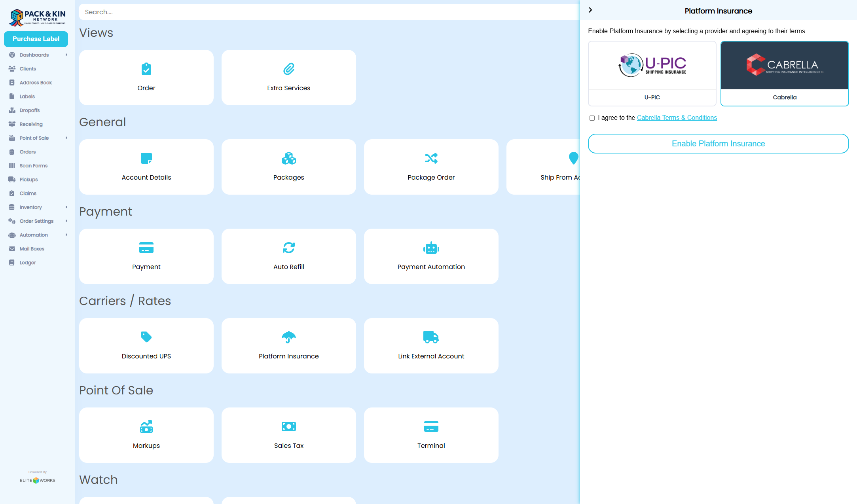Click the Elite Works powered-by logo
Screen dimensions: 857x504
pos(38,480)
